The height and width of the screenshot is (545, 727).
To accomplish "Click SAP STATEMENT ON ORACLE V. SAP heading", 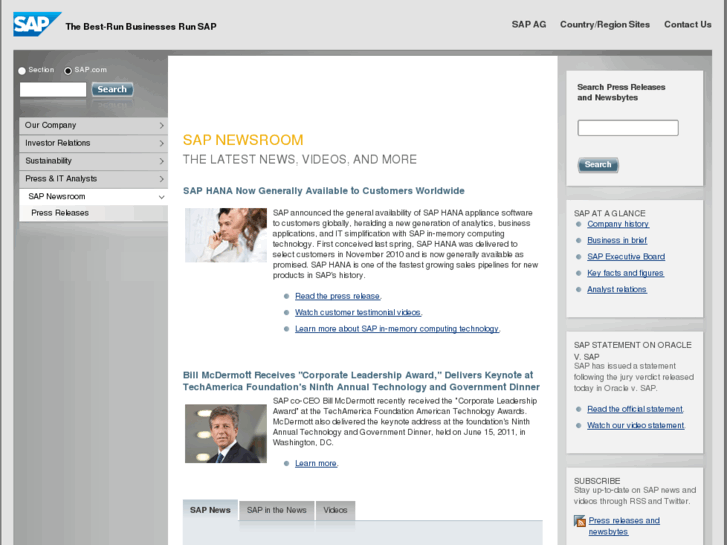I will tap(632, 351).
